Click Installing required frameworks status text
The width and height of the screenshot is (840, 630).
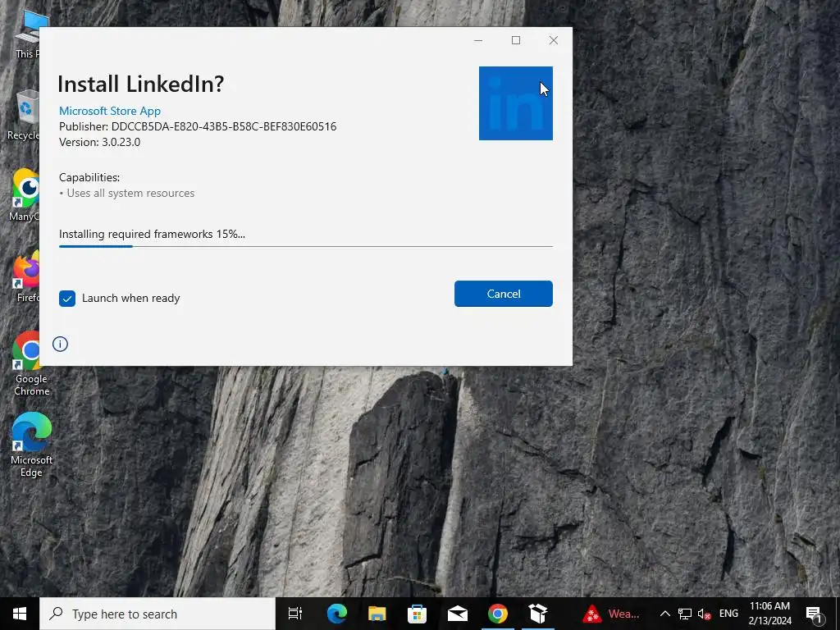click(152, 234)
